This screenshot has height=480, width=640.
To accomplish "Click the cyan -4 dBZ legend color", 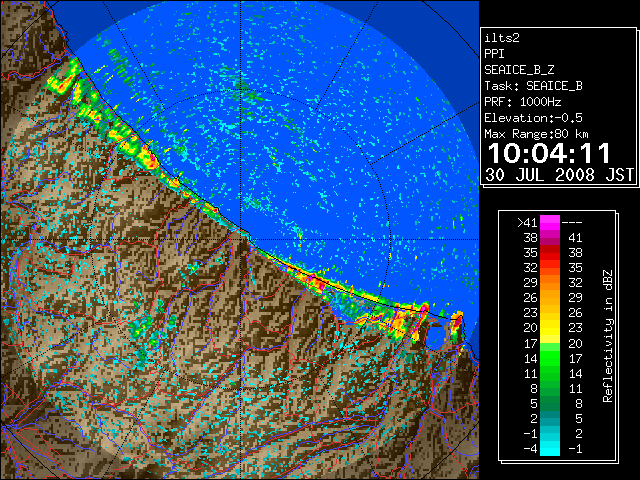I will tap(550, 448).
